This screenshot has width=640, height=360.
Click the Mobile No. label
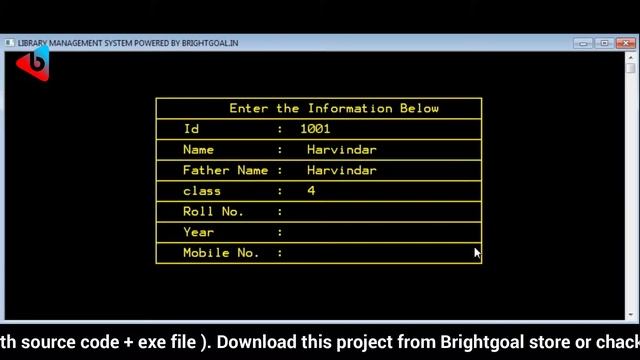pos(221,253)
